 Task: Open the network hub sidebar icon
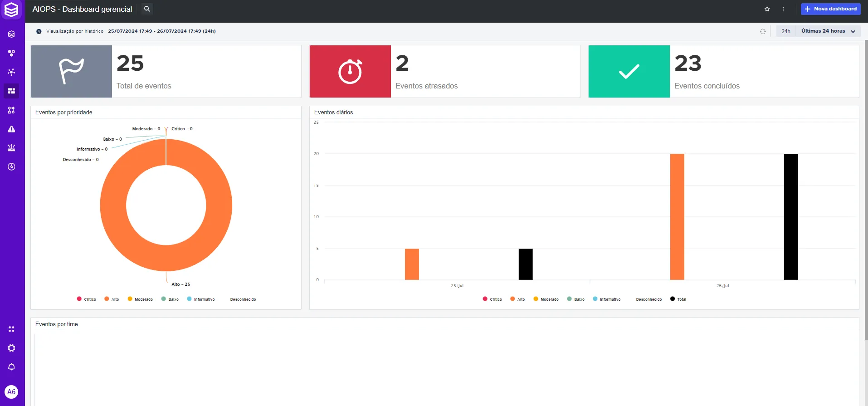[x=11, y=72]
